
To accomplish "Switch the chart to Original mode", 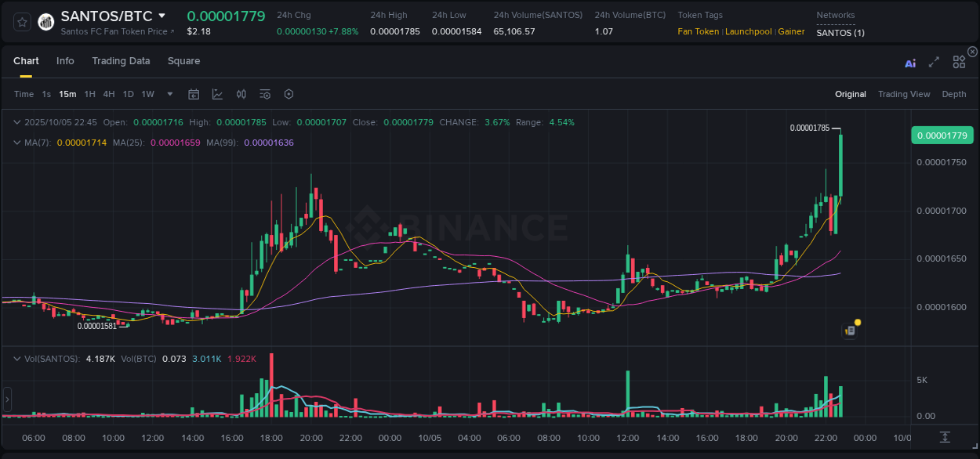I will pyautogui.click(x=850, y=94).
